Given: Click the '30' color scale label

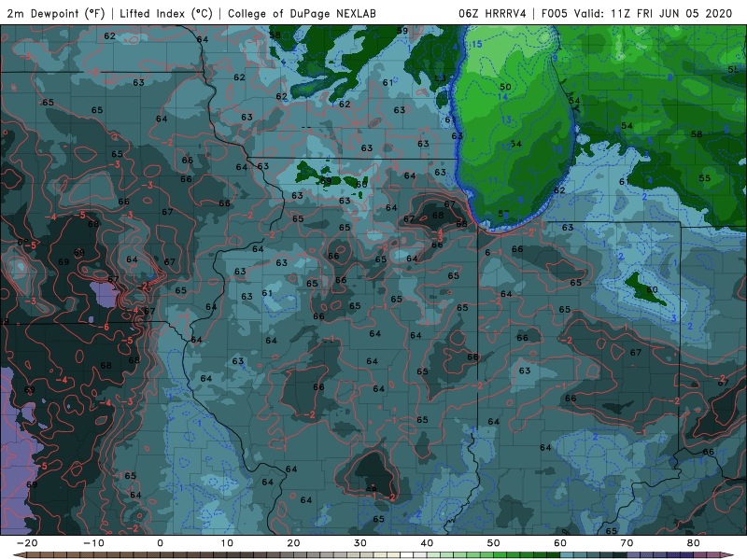Looking at the screenshot, I should [360, 543].
